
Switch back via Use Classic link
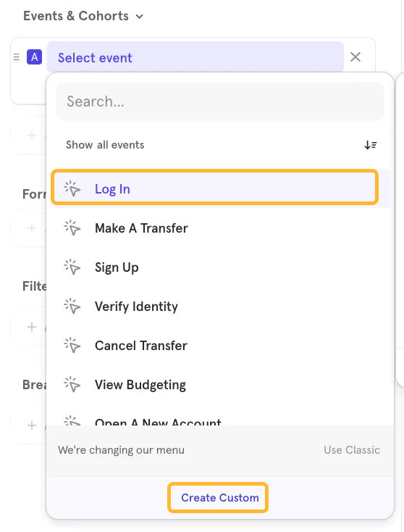(x=352, y=450)
